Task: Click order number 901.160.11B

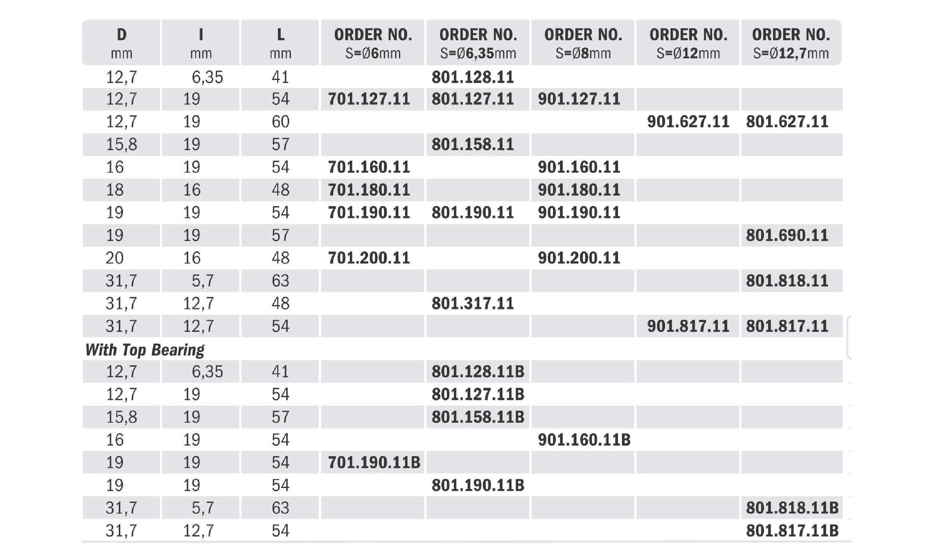Action: tap(584, 440)
